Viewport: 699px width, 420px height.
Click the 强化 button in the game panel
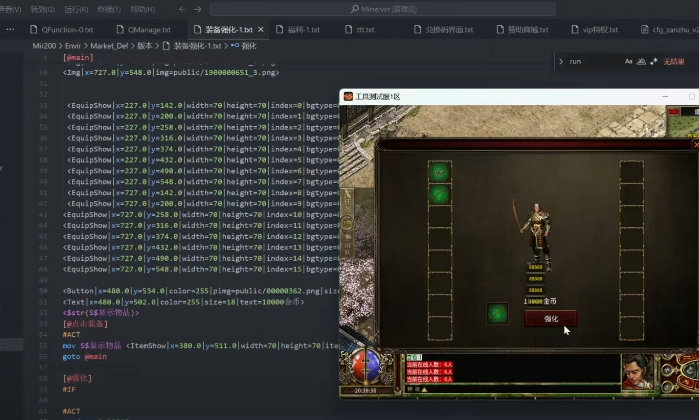550,318
